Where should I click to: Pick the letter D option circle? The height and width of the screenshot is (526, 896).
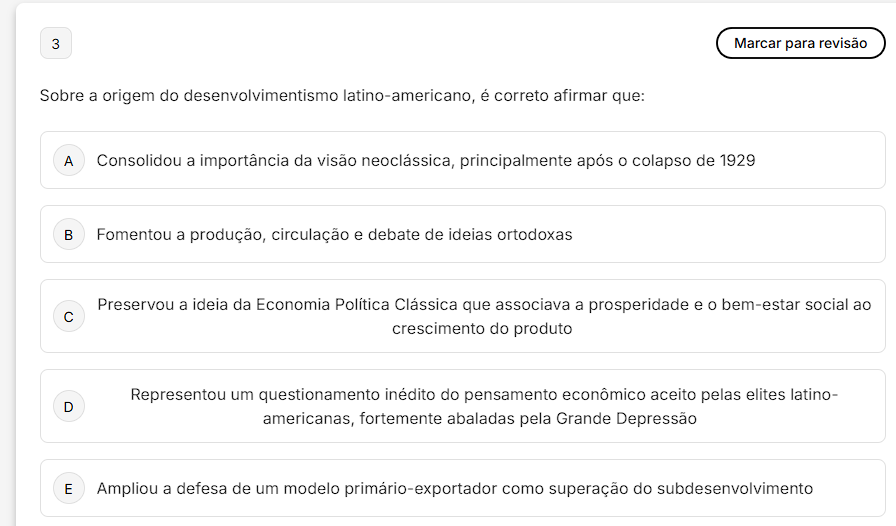pyautogui.click(x=68, y=407)
